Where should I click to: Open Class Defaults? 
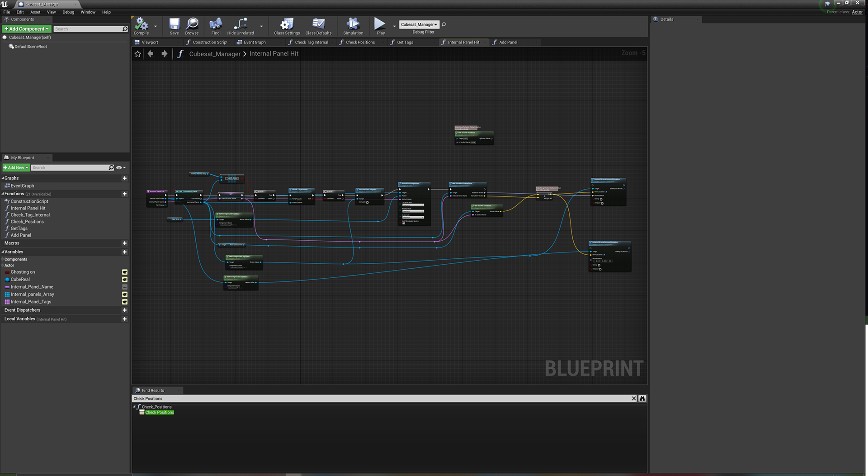(x=318, y=26)
